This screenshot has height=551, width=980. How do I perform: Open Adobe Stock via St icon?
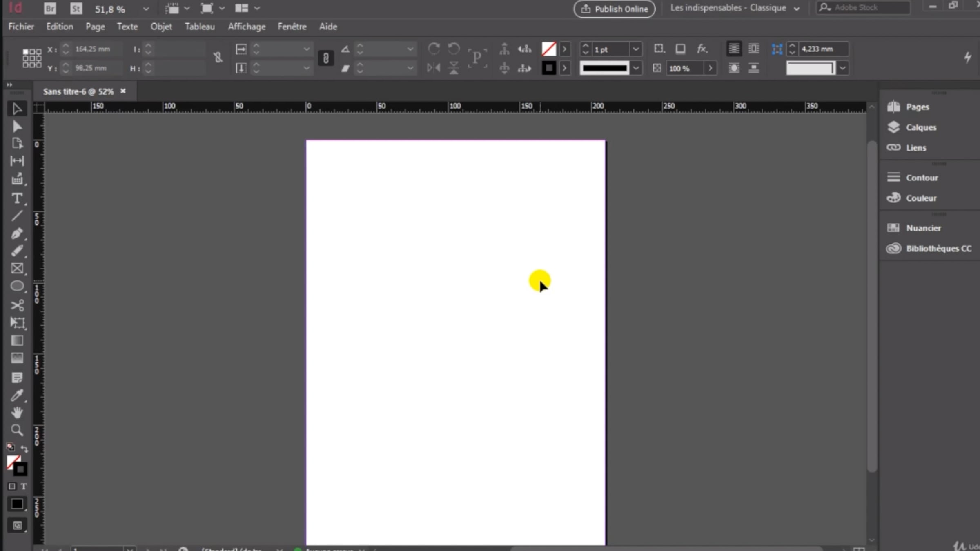click(x=76, y=9)
